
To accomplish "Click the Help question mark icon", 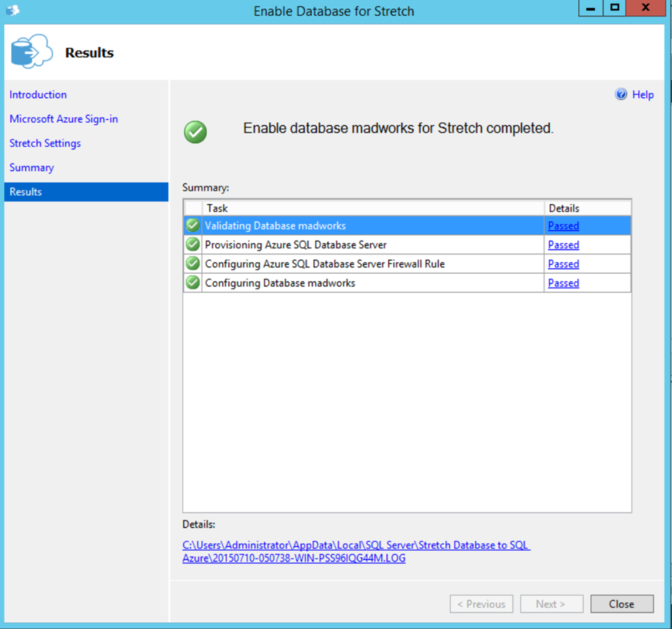I will pyautogui.click(x=620, y=94).
